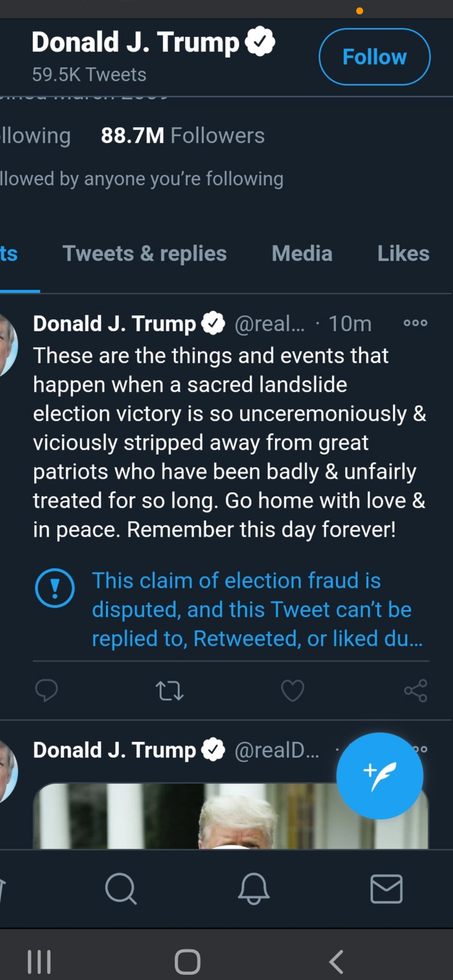The height and width of the screenshot is (980, 453).
Task: Tap the reply speech bubble icon
Action: pos(47,690)
